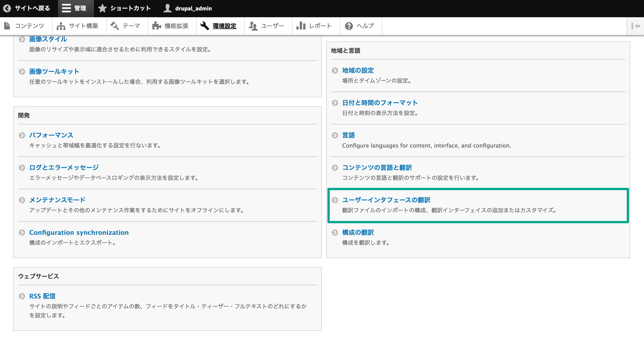Open the 画像ツールキット link
Image resolution: width=644 pixels, height=354 pixels.
pyautogui.click(x=54, y=72)
